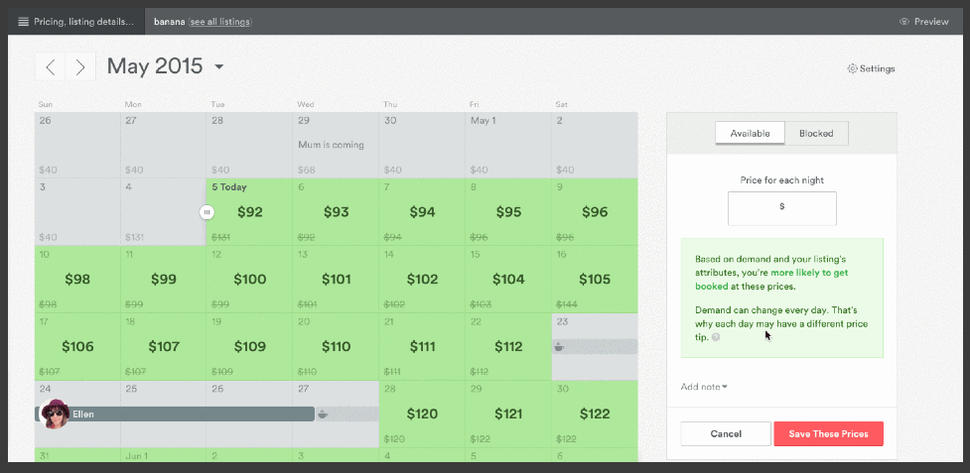
Task: Open Pricing, listing details menu
Action: (77, 22)
